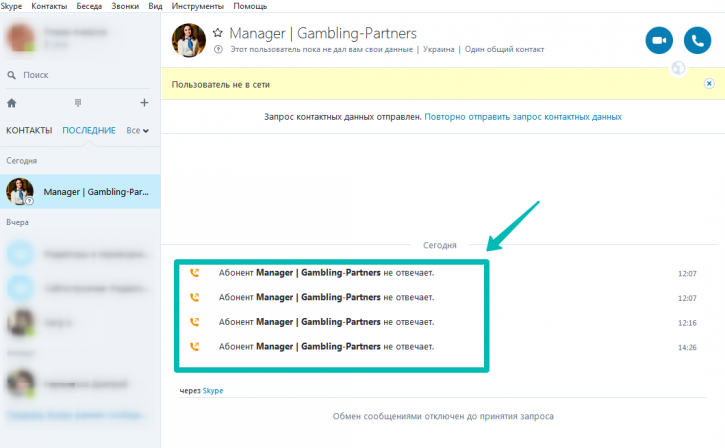
Task: Expand the Все filter dropdown
Action: (x=137, y=130)
